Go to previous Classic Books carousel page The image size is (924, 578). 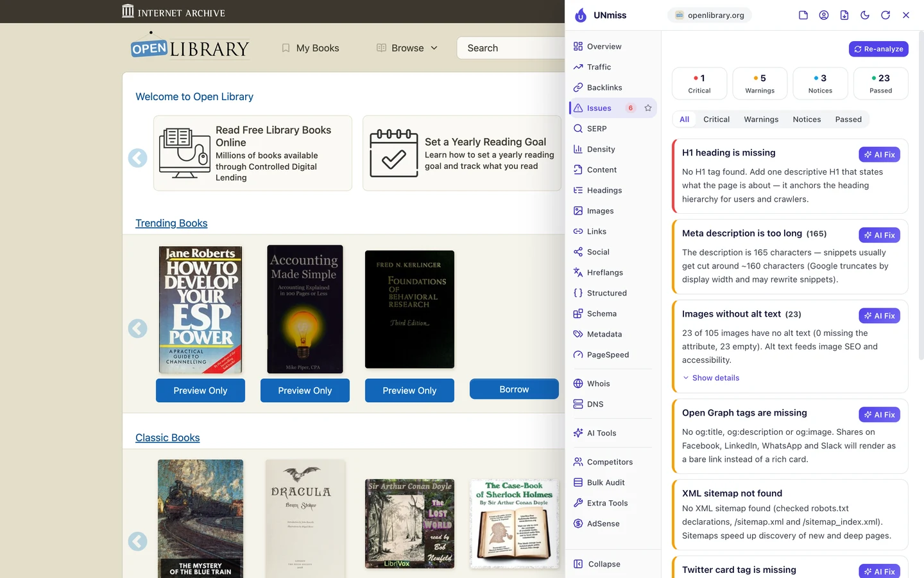[x=137, y=541]
